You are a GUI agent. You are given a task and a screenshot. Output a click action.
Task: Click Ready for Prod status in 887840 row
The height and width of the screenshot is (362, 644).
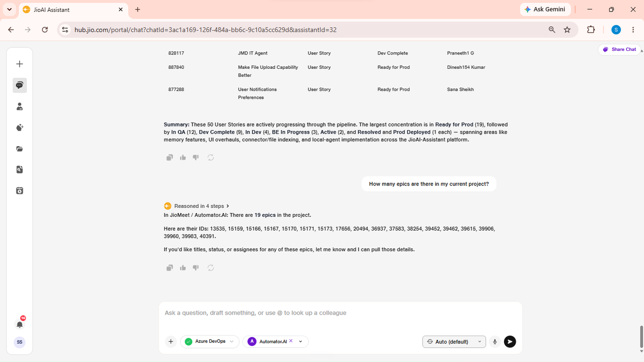tap(394, 67)
